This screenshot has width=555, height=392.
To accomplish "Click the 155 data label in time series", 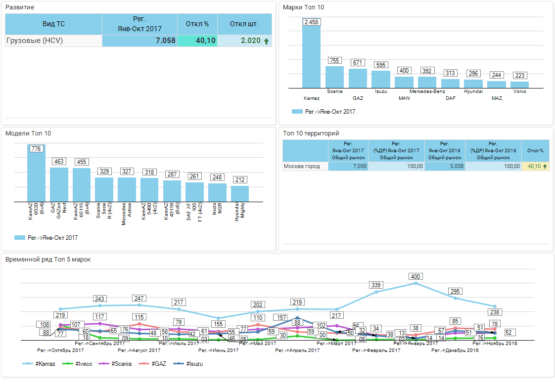I will (x=219, y=324).
